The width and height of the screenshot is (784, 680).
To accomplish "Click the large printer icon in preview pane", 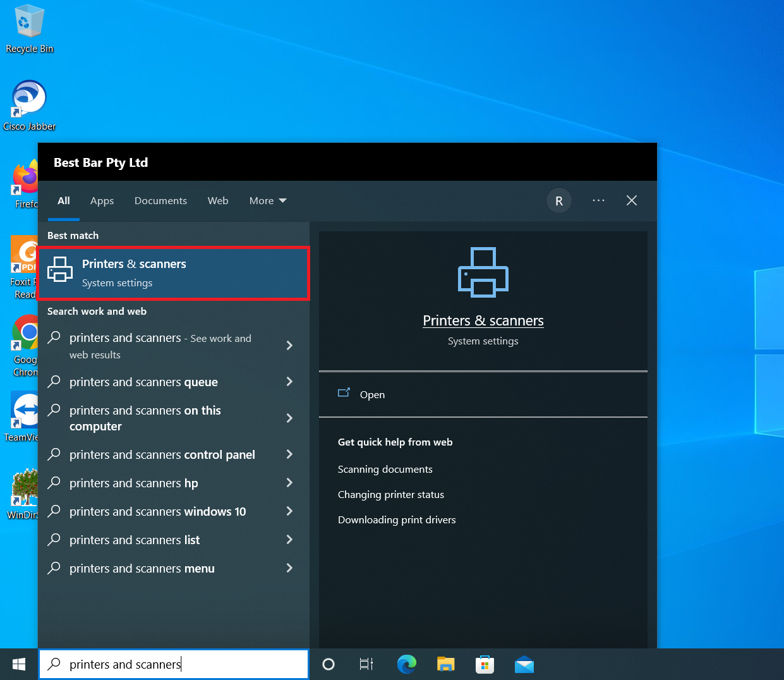I will (483, 272).
